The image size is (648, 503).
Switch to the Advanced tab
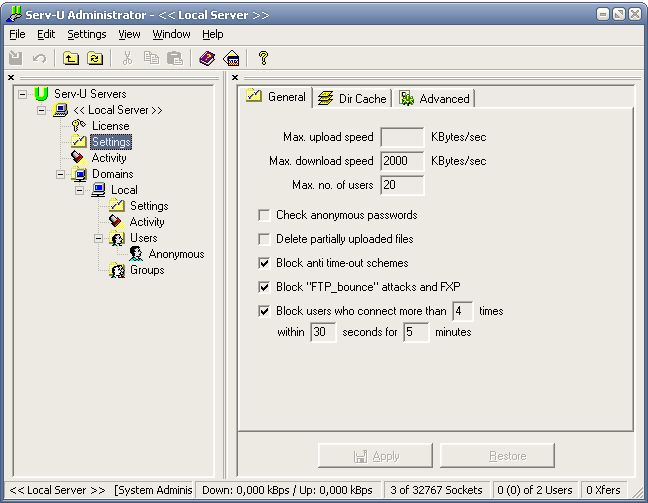click(x=434, y=99)
